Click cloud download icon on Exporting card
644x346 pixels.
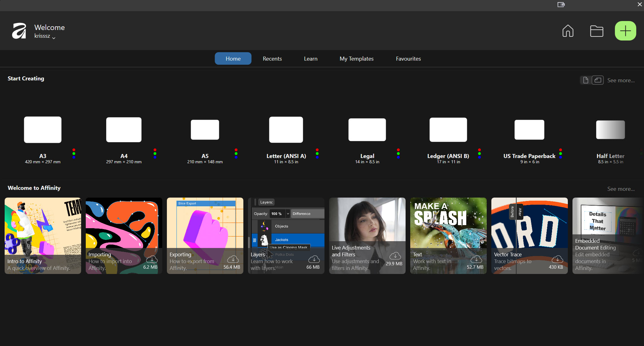[233, 259]
